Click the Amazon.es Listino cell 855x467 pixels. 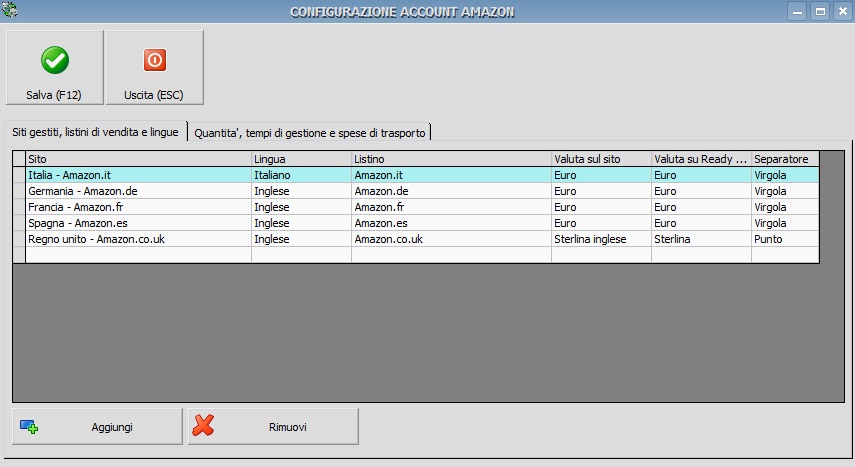(451, 223)
